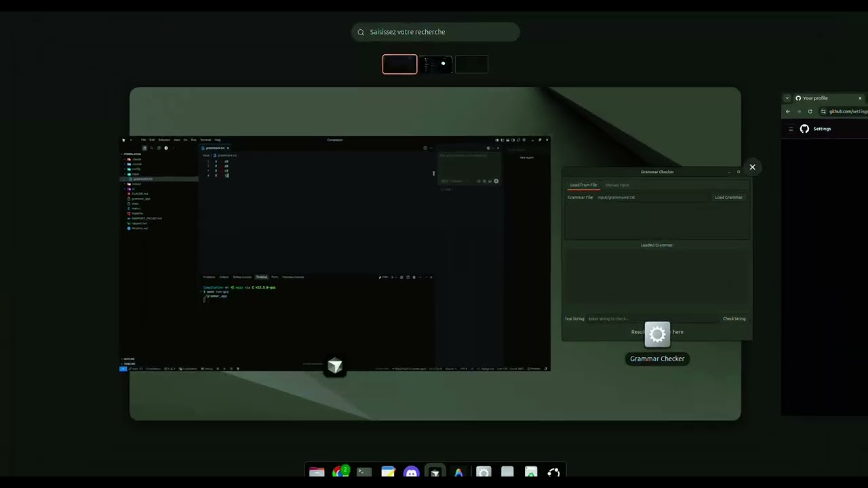Open the trash icon in the dock
The image size is (868, 488).
(531, 472)
